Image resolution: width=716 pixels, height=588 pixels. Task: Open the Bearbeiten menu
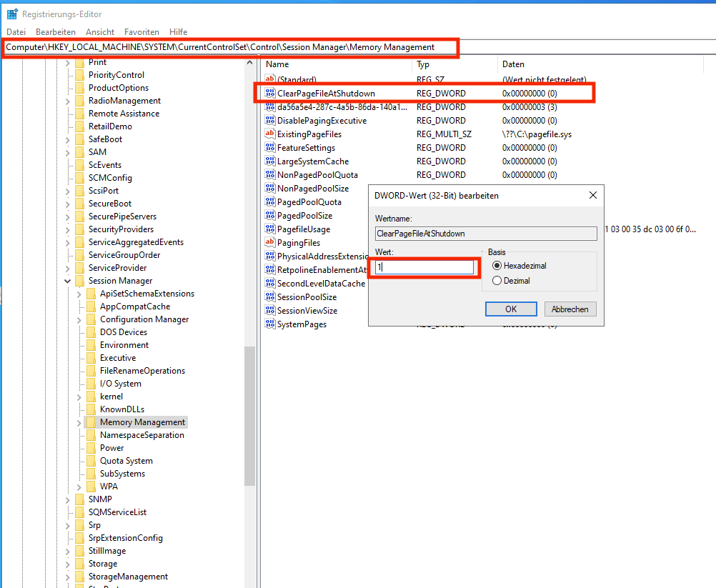pyautogui.click(x=55, y=31)
